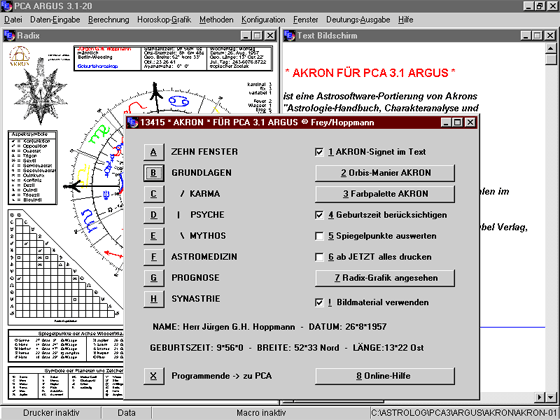Click the Text Bildschirm vertical scroll thumb
This screenshot has height=420, width=560.
551,59
